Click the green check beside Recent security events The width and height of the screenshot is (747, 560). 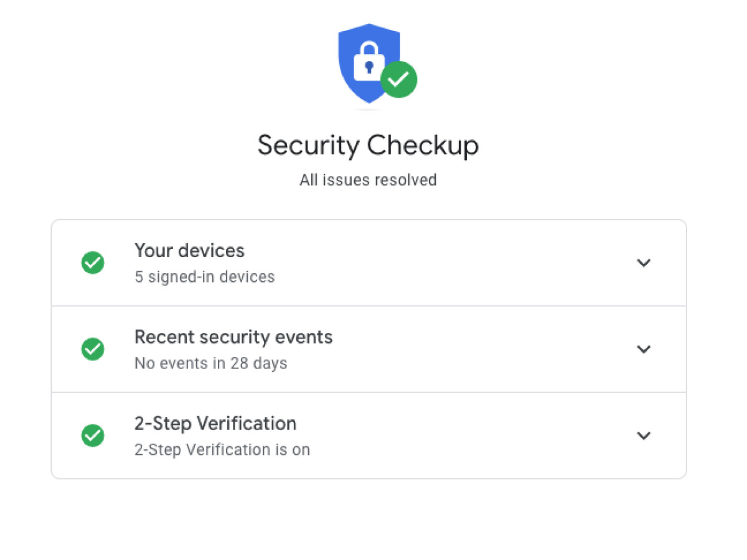click(x=93, y=349)
